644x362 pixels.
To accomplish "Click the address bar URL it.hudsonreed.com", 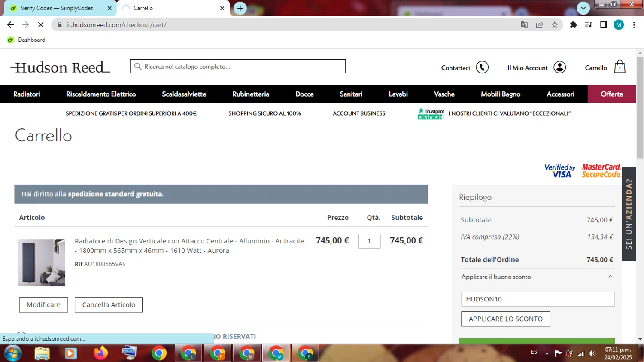I will (117, 25).
